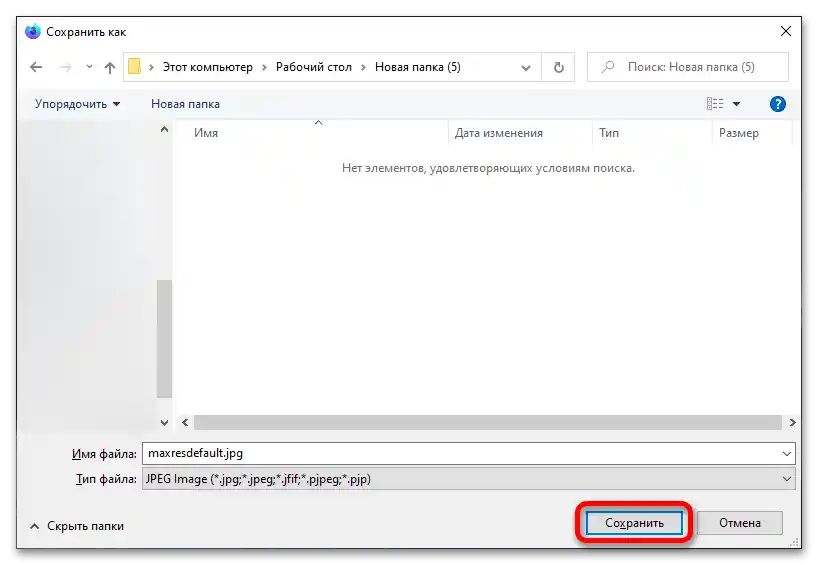Viewport: 818px width, 565px height.
Task: Click the forward navigation arrow
Action: (x=66, y=67)
